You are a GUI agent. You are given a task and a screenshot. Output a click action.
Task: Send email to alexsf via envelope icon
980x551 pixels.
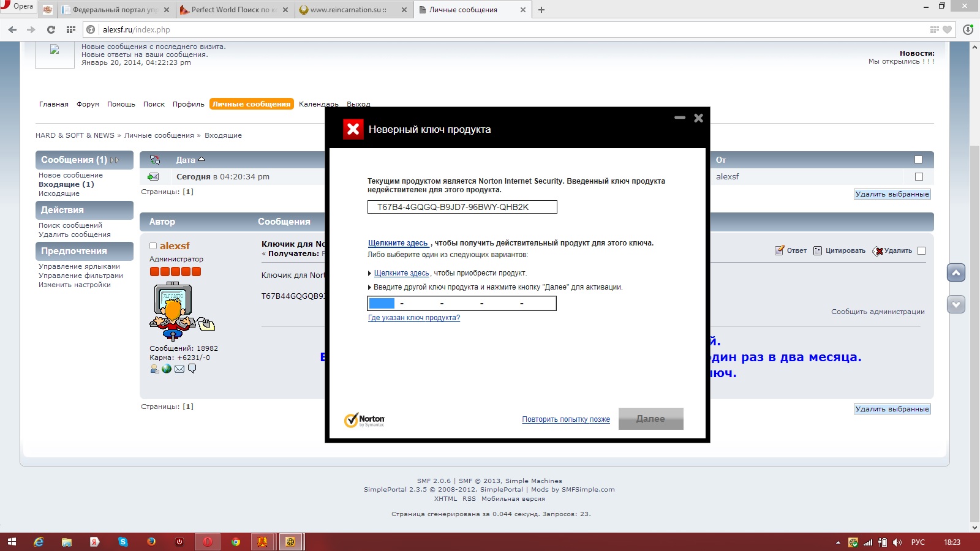point(179,369)
